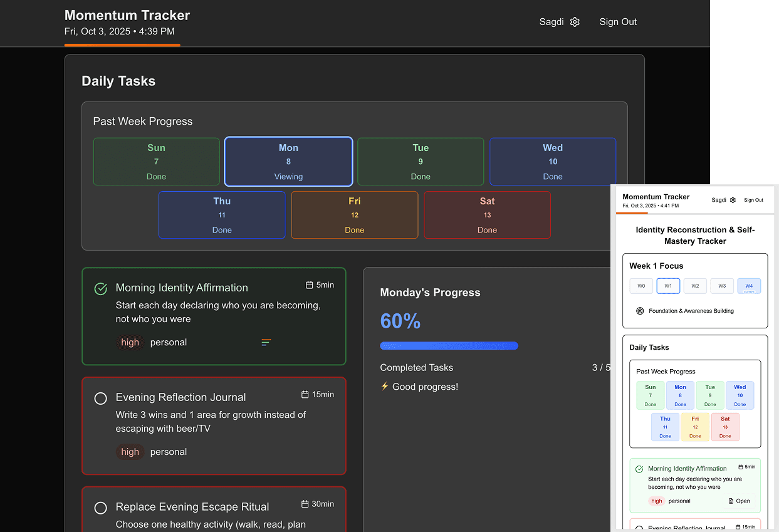The height and width of the screenshot is (532, 779).
Task: Switch to the W4 current week tab
Action: [749, 286]
